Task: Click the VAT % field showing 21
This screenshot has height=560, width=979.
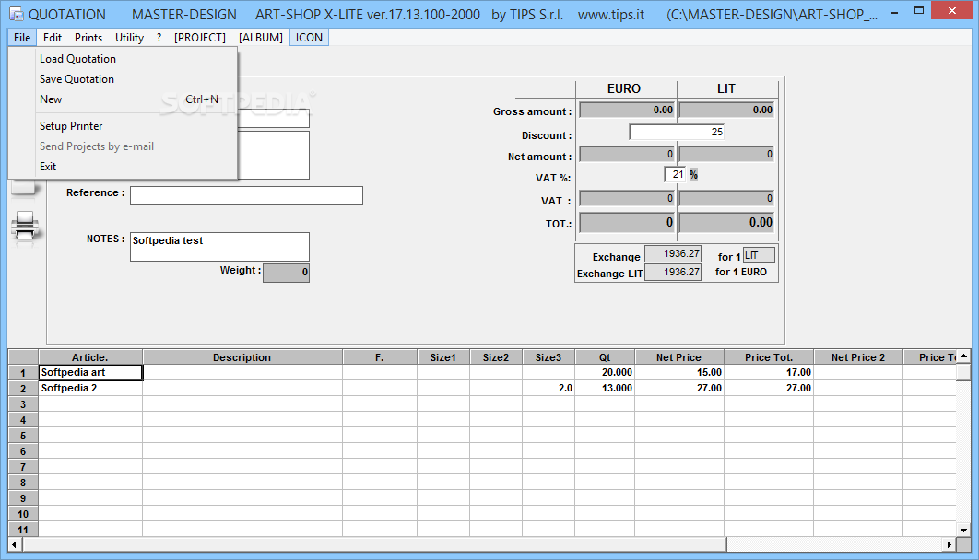Action: (675, 175)
